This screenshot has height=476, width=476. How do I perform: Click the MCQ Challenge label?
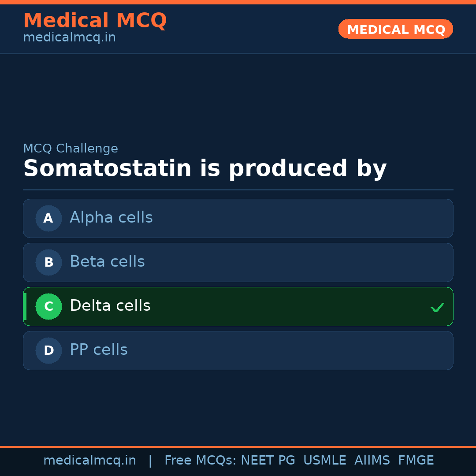(x=71, y=149)
